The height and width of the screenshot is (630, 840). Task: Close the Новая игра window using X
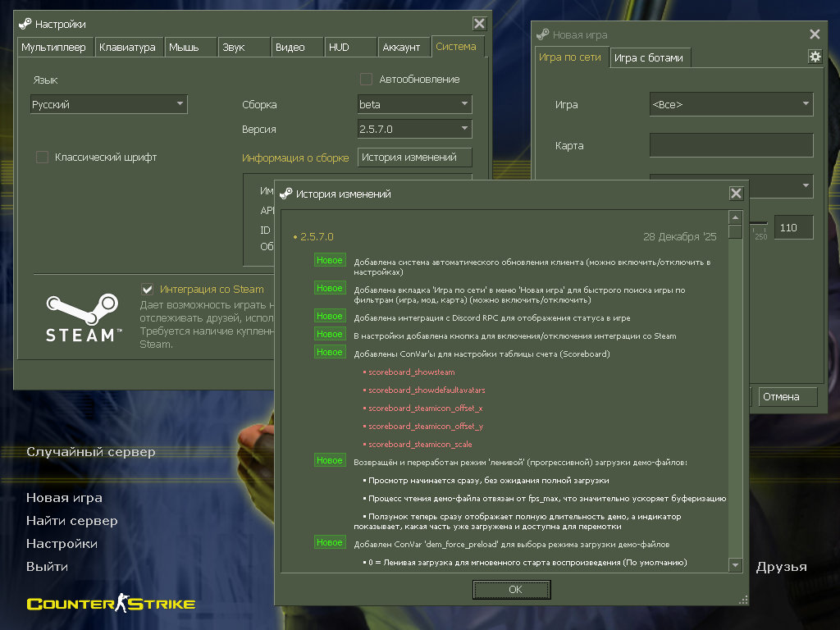pos(815,34)
